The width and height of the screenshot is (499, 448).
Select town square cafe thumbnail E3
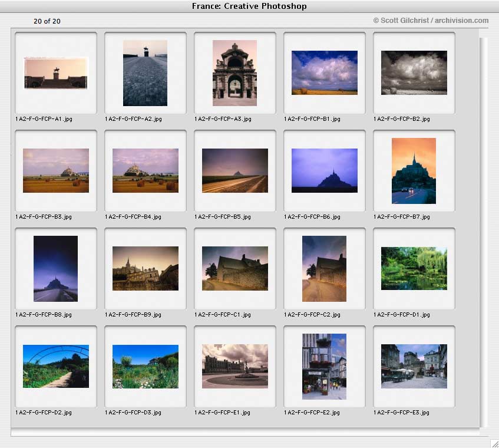414,366
